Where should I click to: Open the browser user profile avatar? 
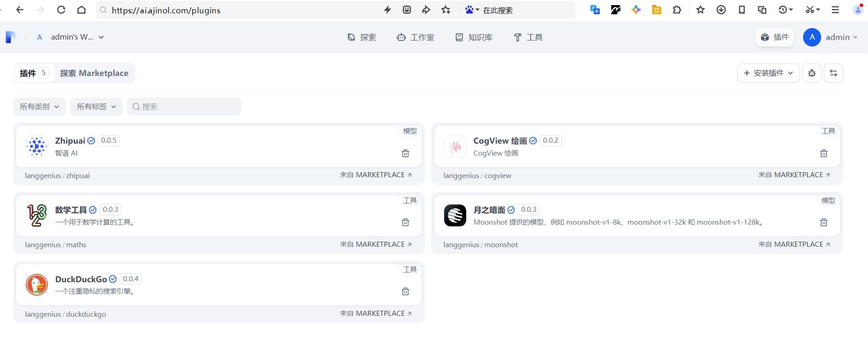(857, 10)
